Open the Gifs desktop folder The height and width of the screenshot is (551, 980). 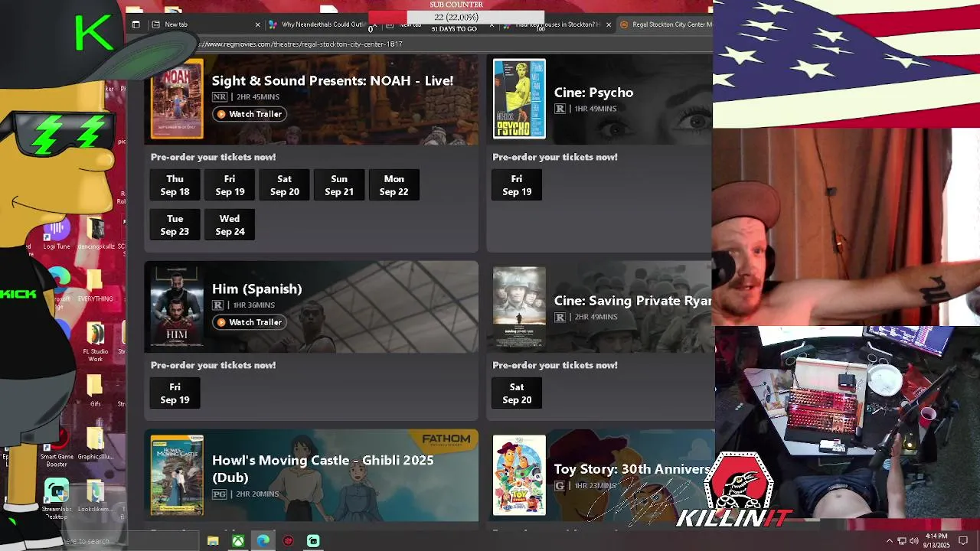tap(95, 391)
